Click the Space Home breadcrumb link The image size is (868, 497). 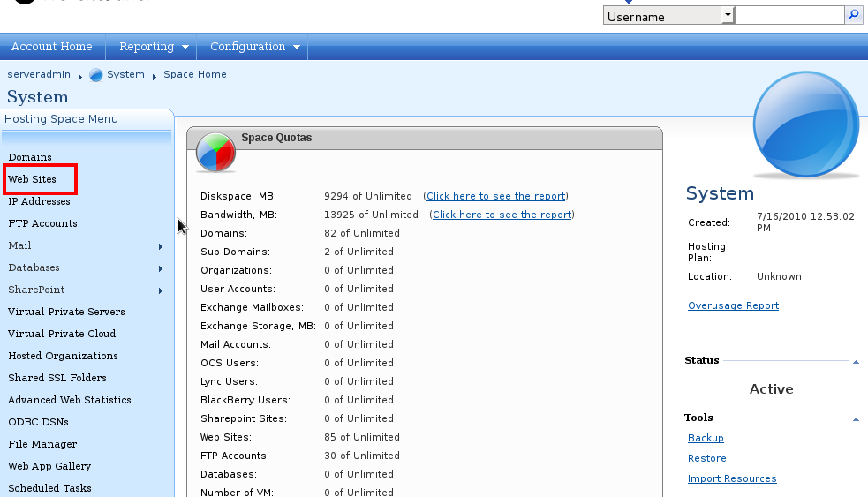click(x=195, y=74)
